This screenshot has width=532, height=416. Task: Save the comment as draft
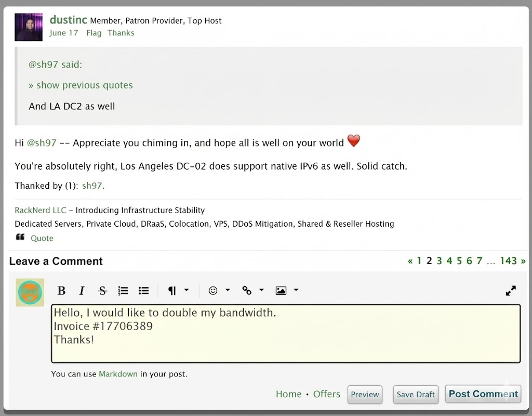point(415,395)
